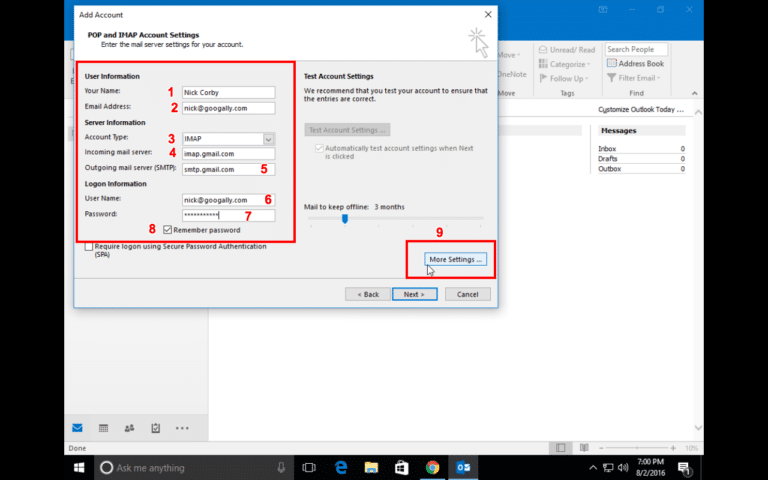This screenshot has width=768, height=480.
Task: Expand the Categorize dropdown
Action: pyautogui.click(x=565, y=64)
